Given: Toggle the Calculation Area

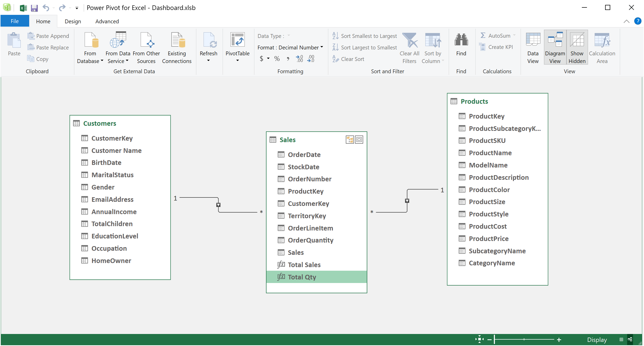Looking at the screenshot, I should click(602, 47).
